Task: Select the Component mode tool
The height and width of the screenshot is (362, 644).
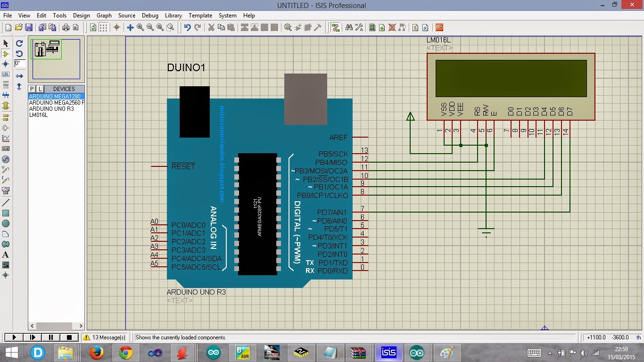Action: (6, 53)
